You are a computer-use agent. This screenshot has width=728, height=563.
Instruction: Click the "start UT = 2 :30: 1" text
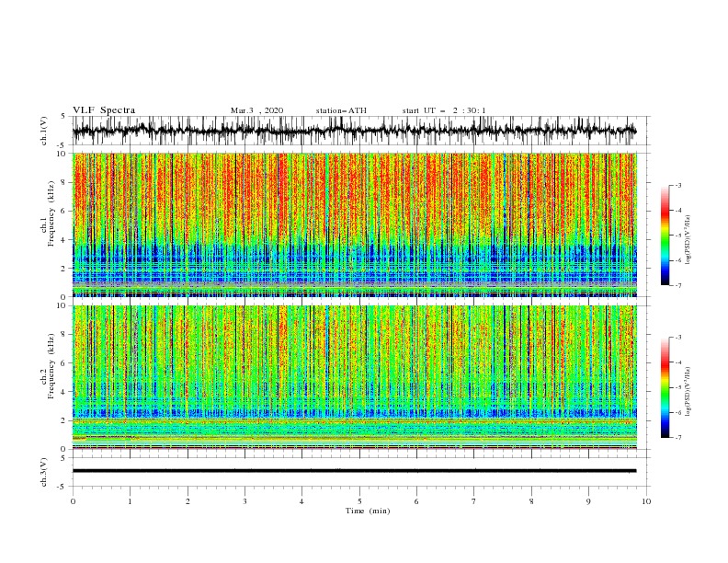pyautogui.click(x=444, y=110)
